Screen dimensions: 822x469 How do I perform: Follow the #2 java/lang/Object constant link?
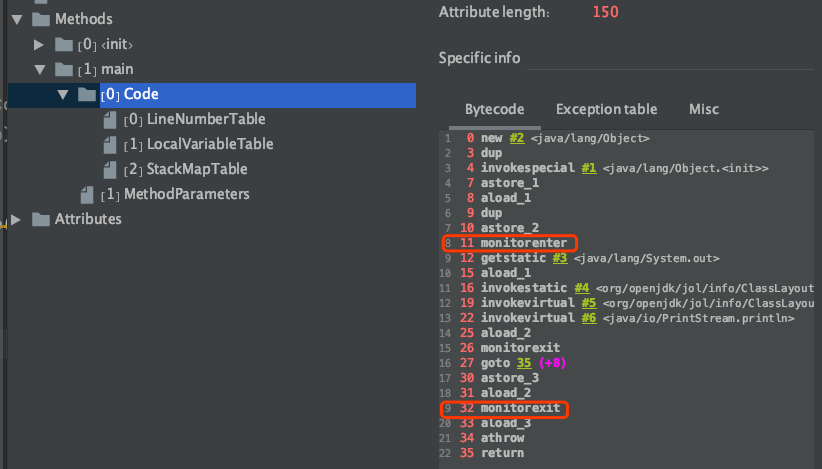click(x=515, y=138)
